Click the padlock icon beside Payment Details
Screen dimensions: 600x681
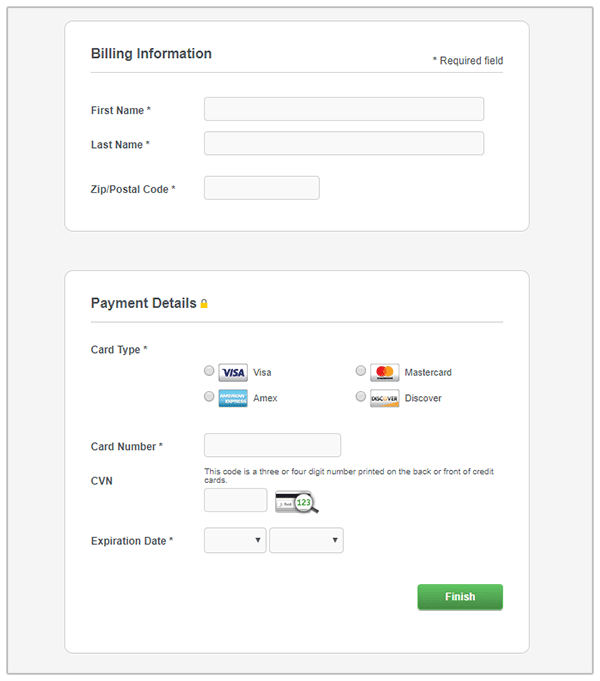click(204, 304)
